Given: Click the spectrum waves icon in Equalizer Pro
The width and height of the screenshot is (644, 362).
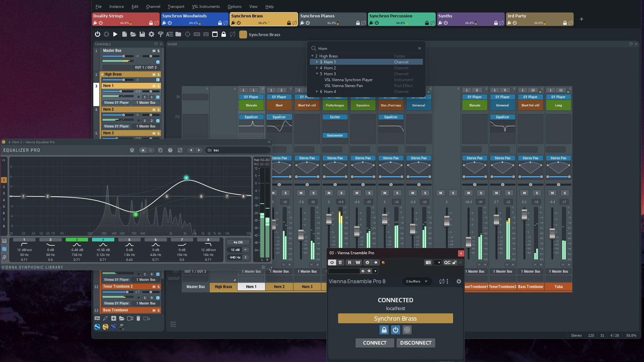Looking at the screenshot, I should click(4, 249).
